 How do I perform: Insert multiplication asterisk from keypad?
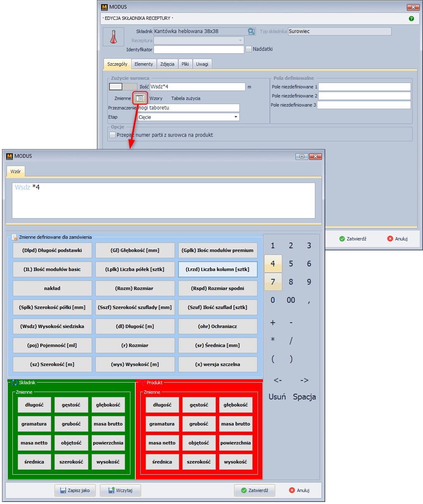[x=273, y=340]
